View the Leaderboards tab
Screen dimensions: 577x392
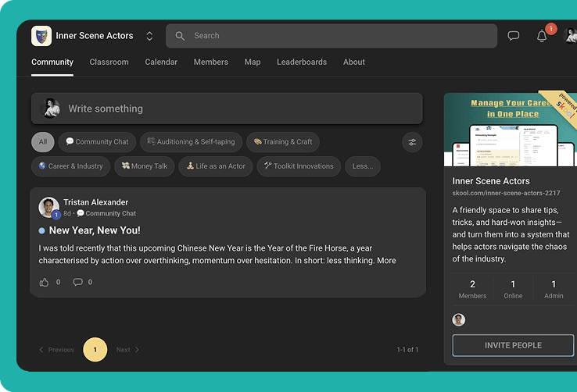[x=302, y=62]
